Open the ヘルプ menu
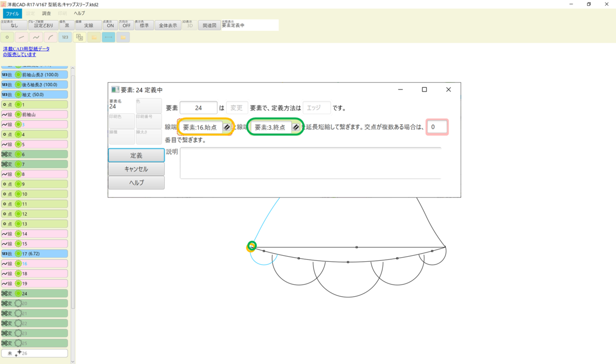 [x=80, y=13]
